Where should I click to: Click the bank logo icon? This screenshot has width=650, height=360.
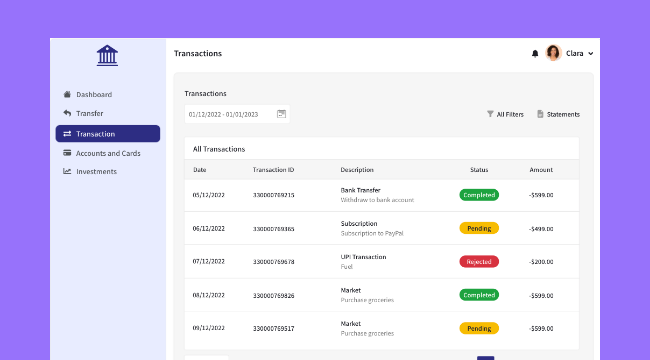(107, 56)
